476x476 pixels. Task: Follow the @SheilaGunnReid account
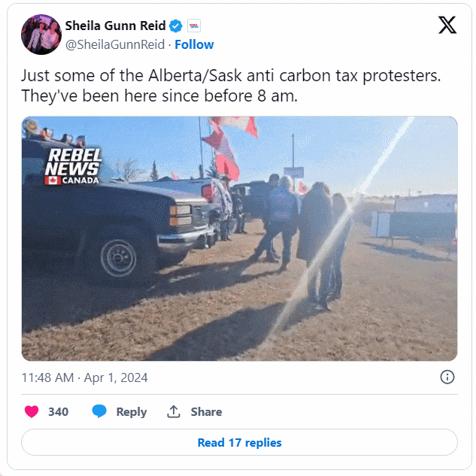coord(194,44)
